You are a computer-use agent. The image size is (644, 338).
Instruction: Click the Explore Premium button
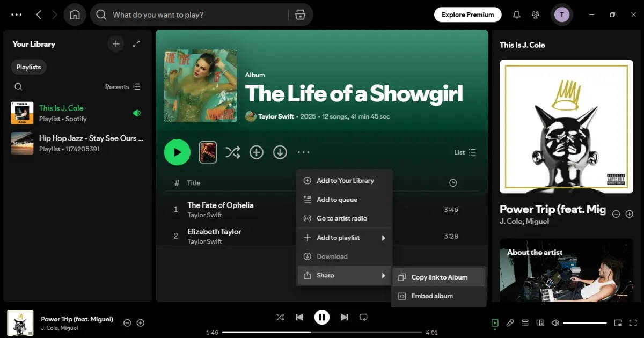tap(467, 14)
